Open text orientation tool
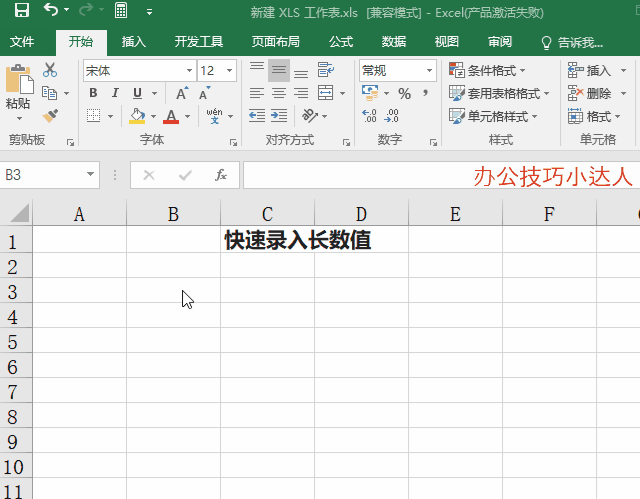Screen dimensions: 640x499 310,116
